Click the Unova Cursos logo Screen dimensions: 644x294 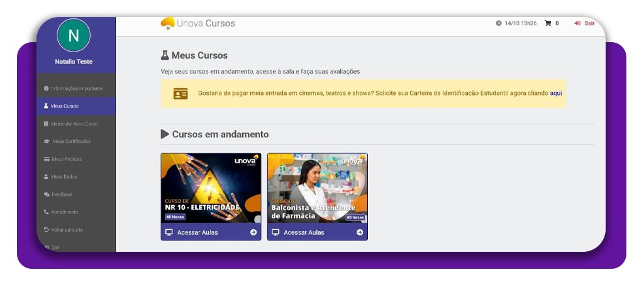pos(198,23)
